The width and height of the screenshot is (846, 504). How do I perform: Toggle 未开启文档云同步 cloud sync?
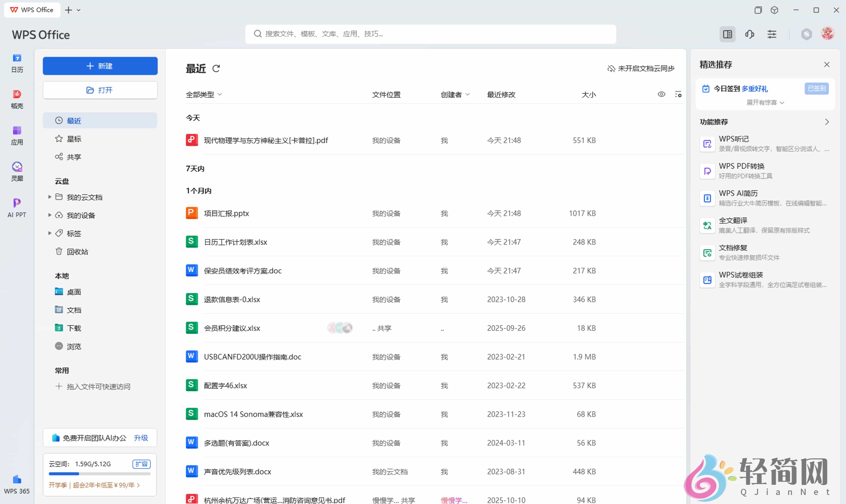click(x=640, y=68)
